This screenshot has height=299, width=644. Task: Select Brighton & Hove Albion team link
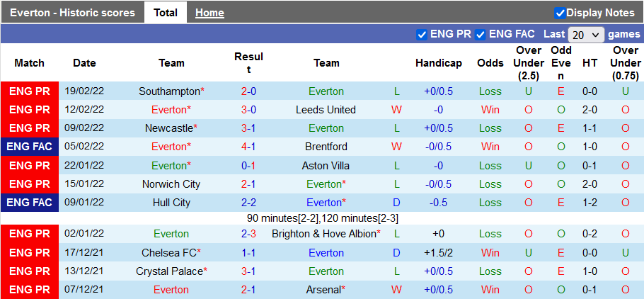point(322,234)
